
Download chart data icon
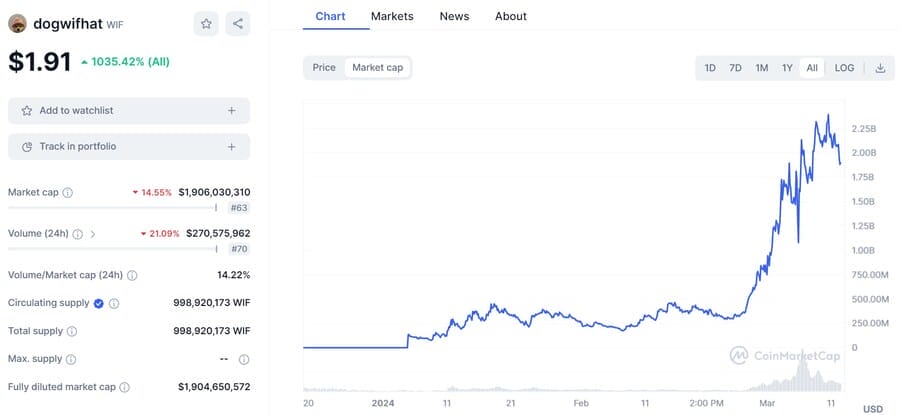(x=880, y=68)
